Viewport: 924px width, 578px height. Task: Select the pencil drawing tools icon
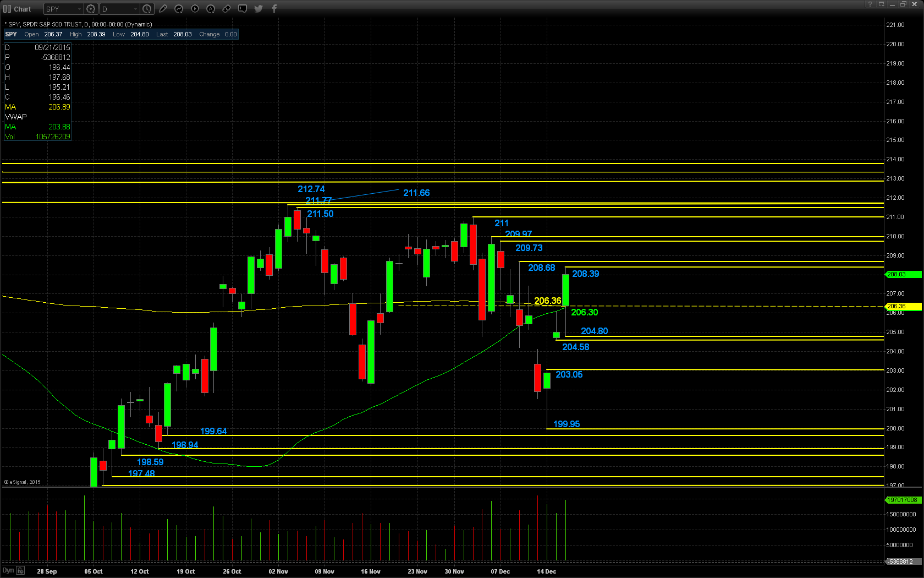pyautogui.click(x=163, y=9)
